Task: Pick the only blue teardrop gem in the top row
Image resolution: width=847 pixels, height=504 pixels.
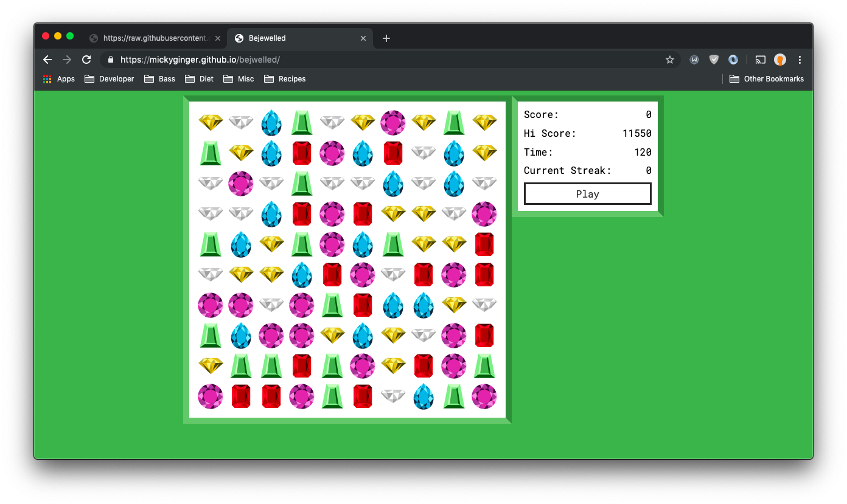Action: point(271,122)
